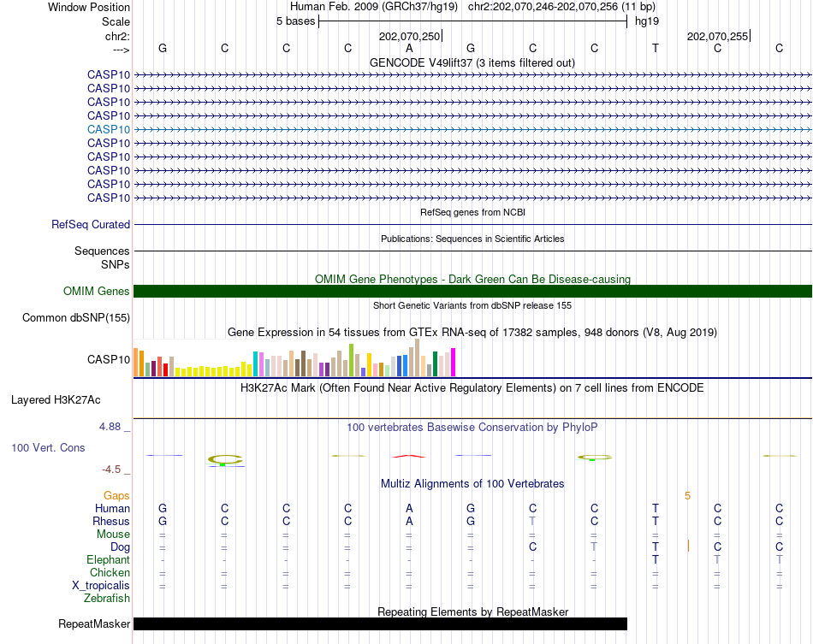Click the 4.88 PhyloP upper scale value
The image size is (813, 644).
(x=110, y=427)
